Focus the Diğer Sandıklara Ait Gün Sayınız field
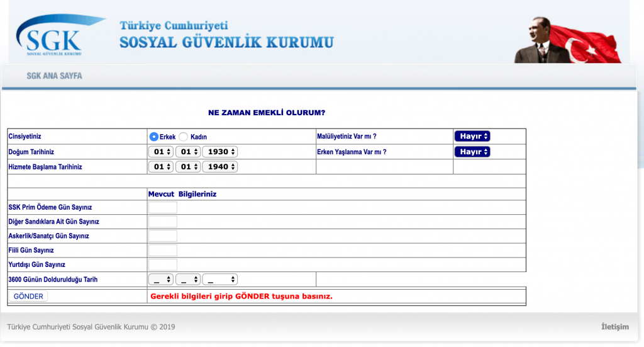This screenshot has width=644, height=347. click(x=163, y=222)
